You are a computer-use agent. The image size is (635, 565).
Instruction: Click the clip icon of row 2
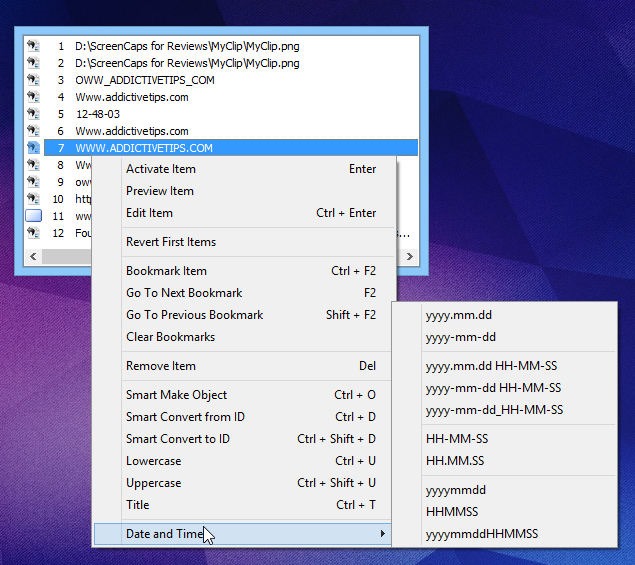point(33,63)
